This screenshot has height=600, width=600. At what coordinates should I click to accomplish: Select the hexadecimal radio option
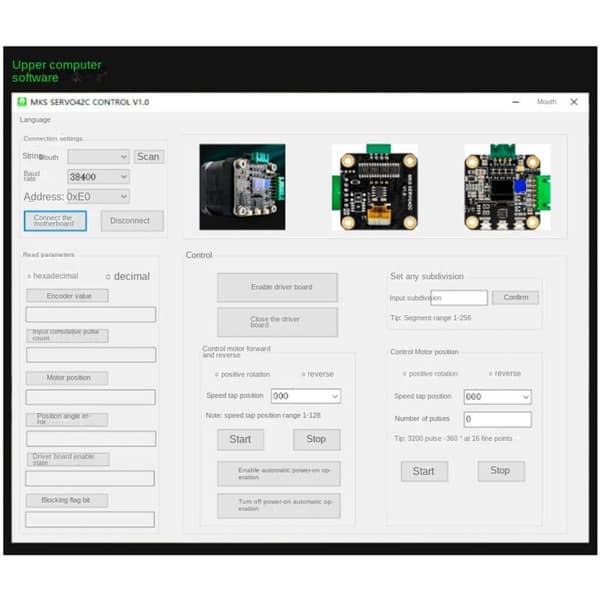tap(52, 276)
